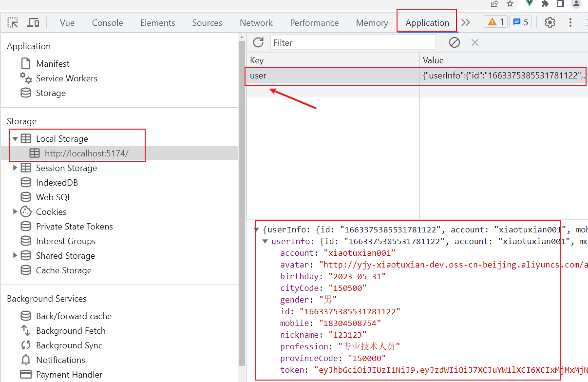588x382 pixels.
Task: Switch to the Elements tab
Action: [158, 23]
